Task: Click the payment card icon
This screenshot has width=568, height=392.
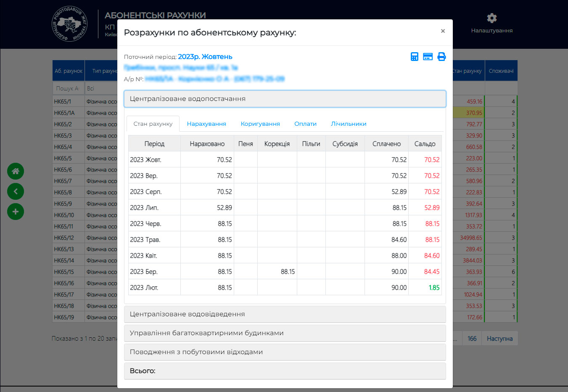Action: 428,57
